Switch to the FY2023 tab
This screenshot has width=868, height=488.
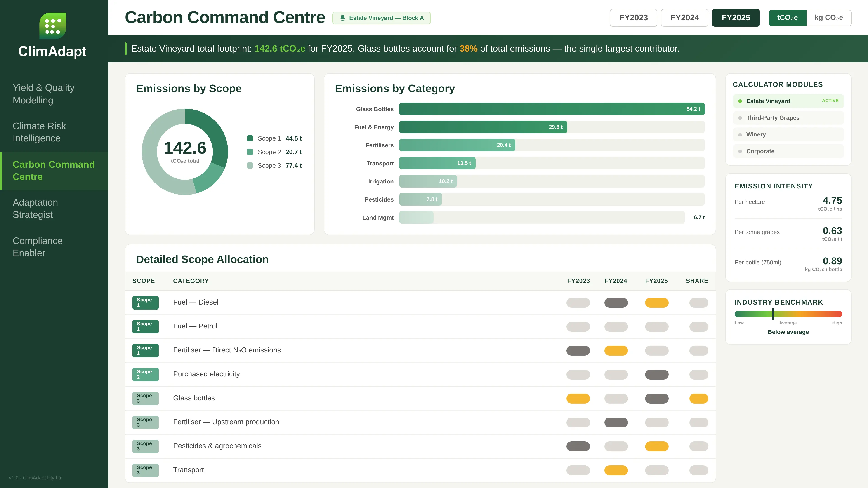point(633,18)
